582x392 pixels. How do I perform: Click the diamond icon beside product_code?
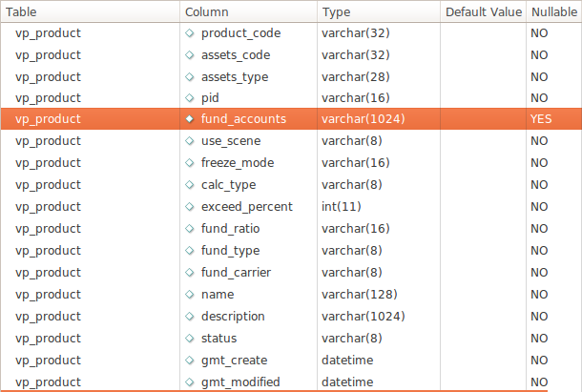point(189,33)
